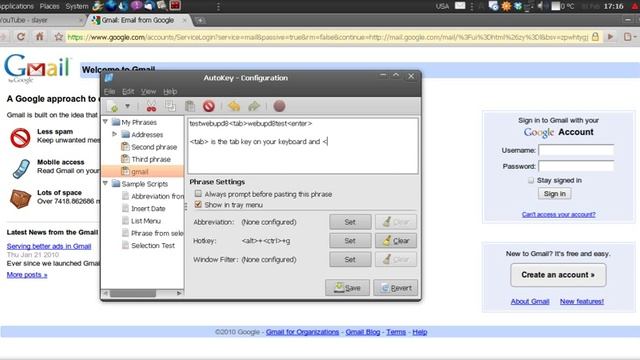Open the Terms footer link
640x360 pixels.
(396, 332)
